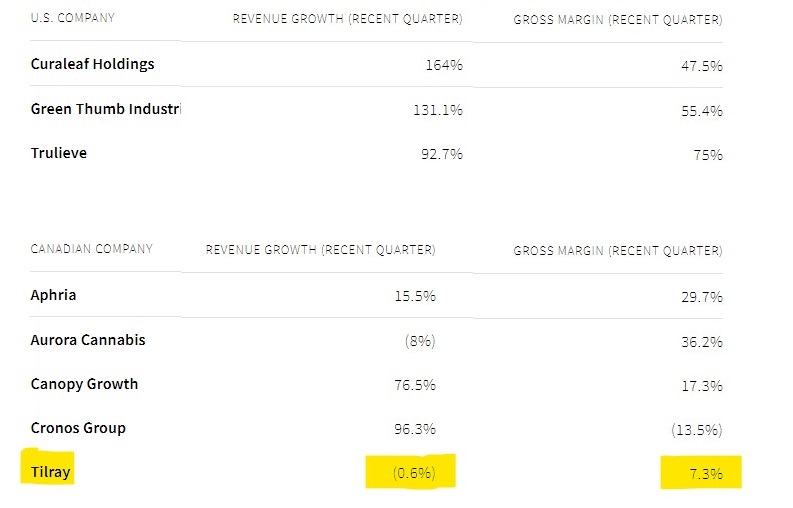Click the U.S. table Gross Margin header
The image size is (793, 508).
618,20
